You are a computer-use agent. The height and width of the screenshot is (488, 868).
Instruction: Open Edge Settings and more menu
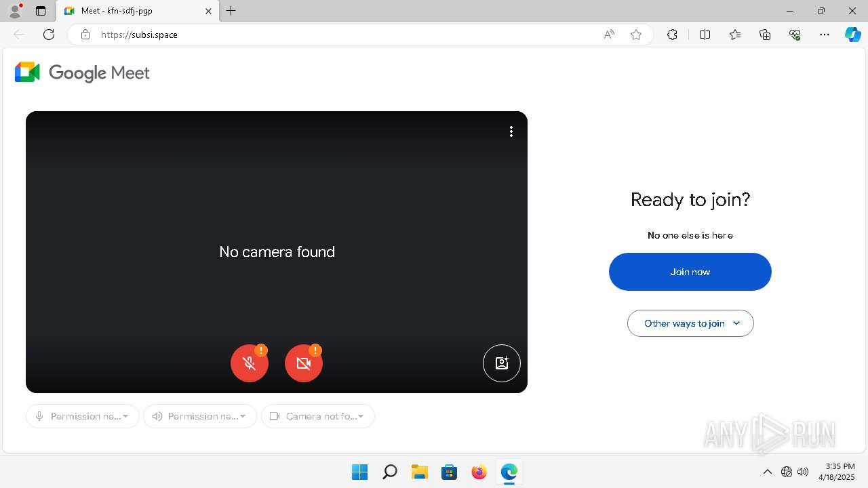coord(825,35)
